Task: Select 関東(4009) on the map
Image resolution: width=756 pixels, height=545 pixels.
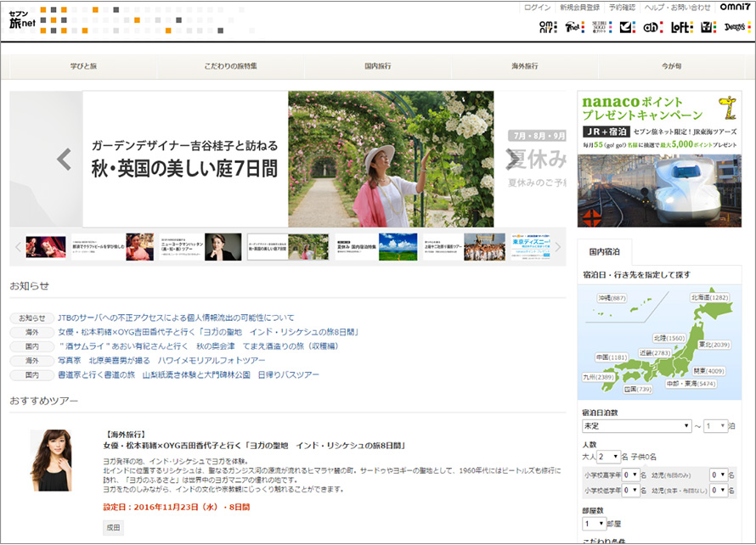Action: click(708, 371)
